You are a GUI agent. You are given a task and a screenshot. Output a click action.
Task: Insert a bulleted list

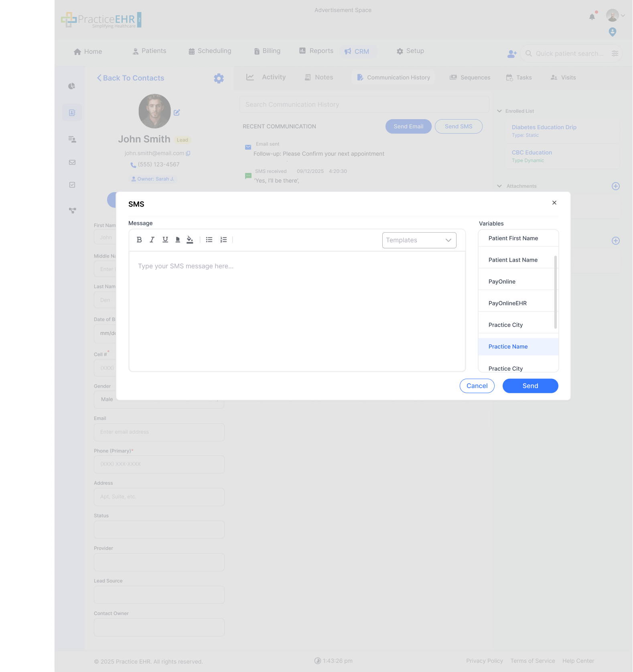pos(209,240)
